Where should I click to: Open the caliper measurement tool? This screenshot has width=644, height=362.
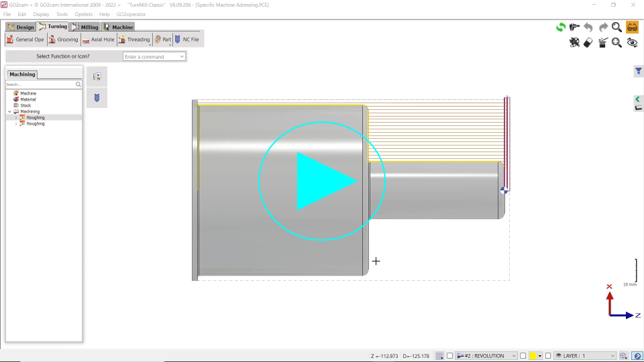click(574, 27)
